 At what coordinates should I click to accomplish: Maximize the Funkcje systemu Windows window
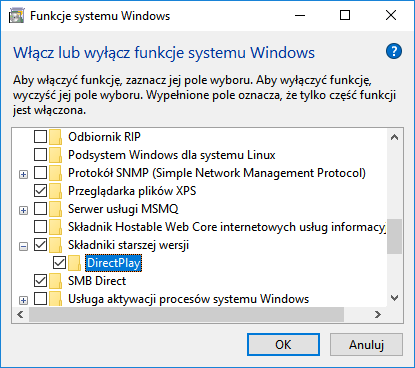[x=345, y=15]
